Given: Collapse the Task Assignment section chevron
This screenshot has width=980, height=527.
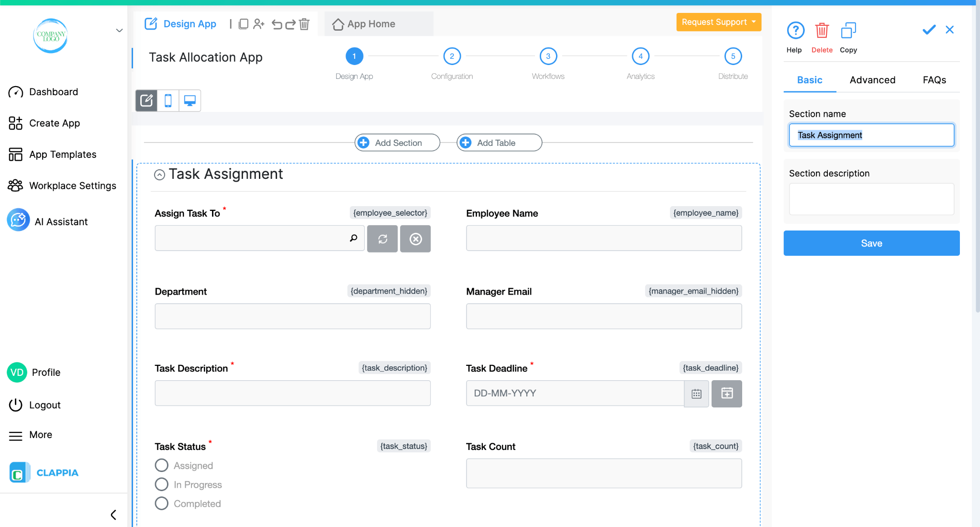Looking at the screenshot, I should click(159, 175).
